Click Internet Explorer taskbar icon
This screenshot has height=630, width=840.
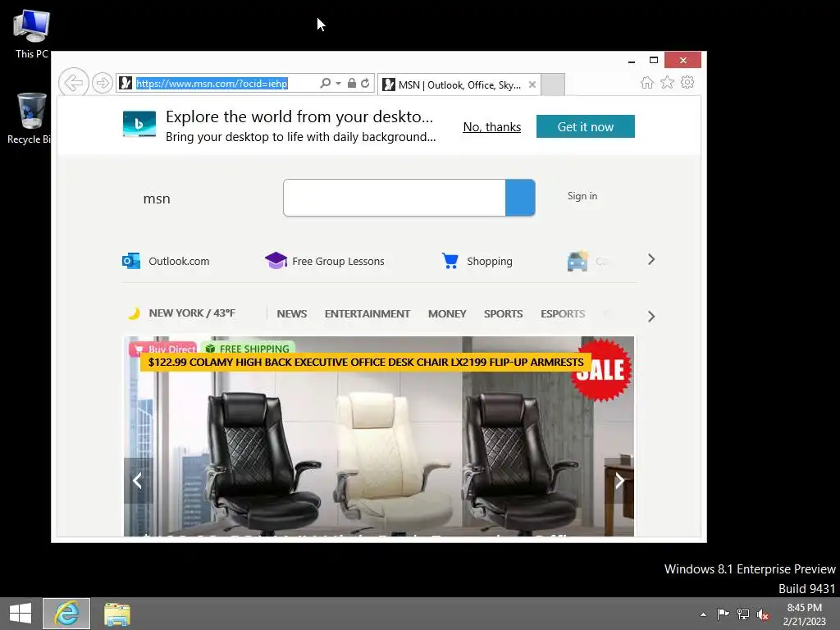click(66, 614)
